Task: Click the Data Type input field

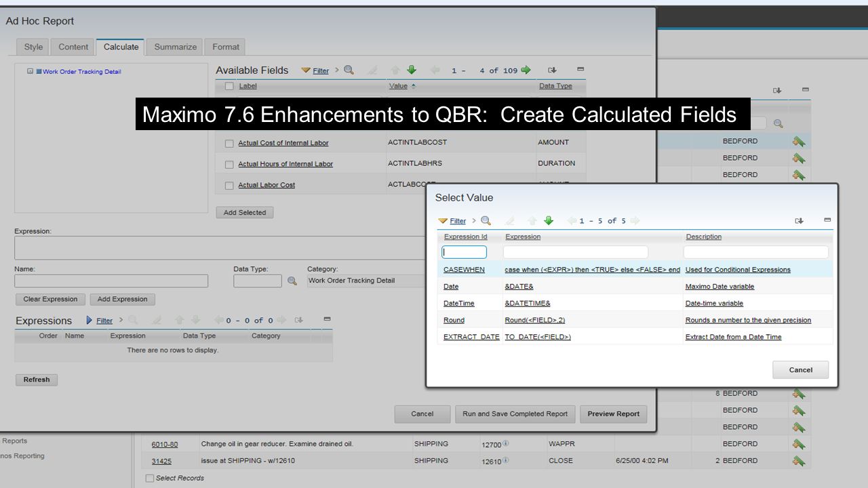Action: point(258,281)
